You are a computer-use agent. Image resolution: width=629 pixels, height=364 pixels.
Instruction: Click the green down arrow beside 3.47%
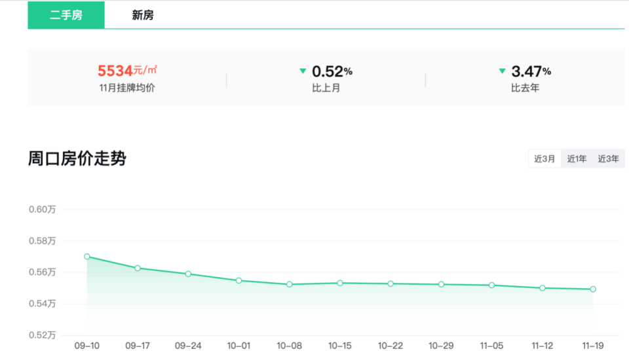pos(502,71)
